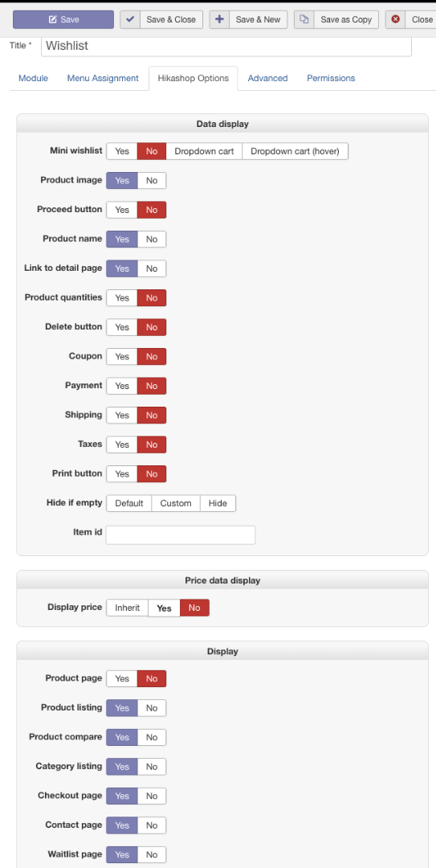
Task: Choose Hide for Hide if empty
Action: [x=218, y=503]
